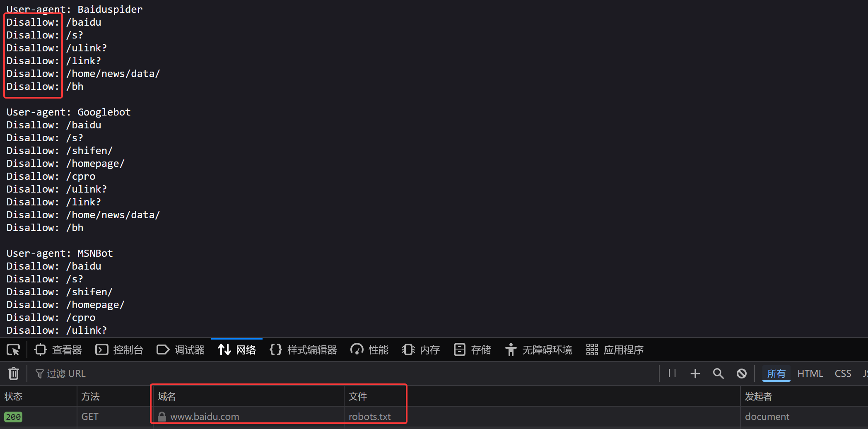The image size is (868, 429).
Task: Open the 无障碍环境 accessibility tab
Action: tap(539, 350)
